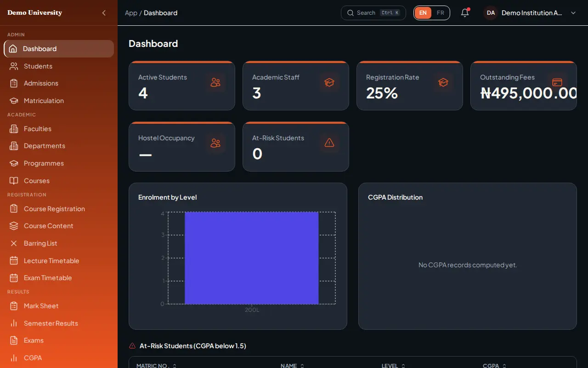The height and width of the screenshot is (368, 588).
Task: Open notifications bell icon
Action: 465,13
